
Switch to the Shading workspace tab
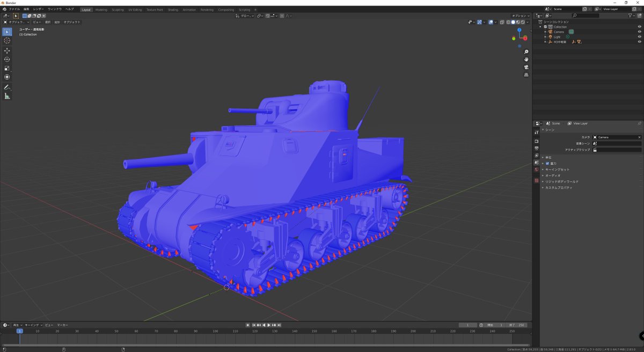[173, 10]
